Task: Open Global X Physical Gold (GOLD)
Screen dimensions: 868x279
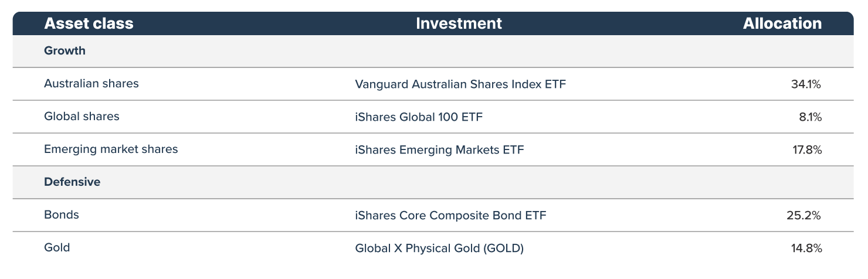Action: coord(439,249)
